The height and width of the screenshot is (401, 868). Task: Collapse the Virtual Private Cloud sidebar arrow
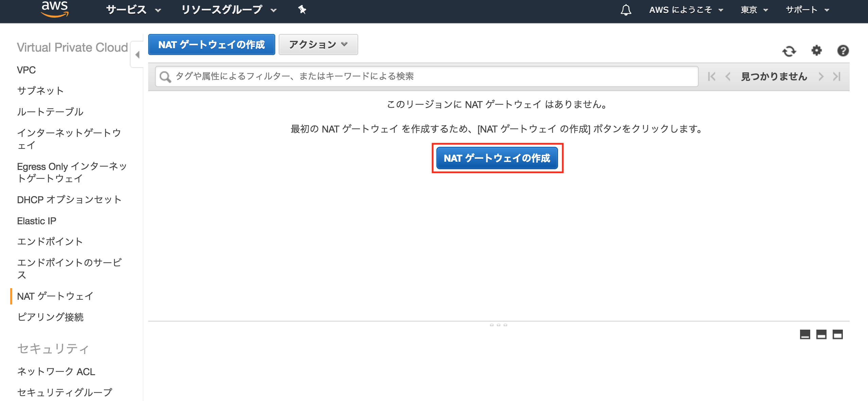[x=137, y=54]
